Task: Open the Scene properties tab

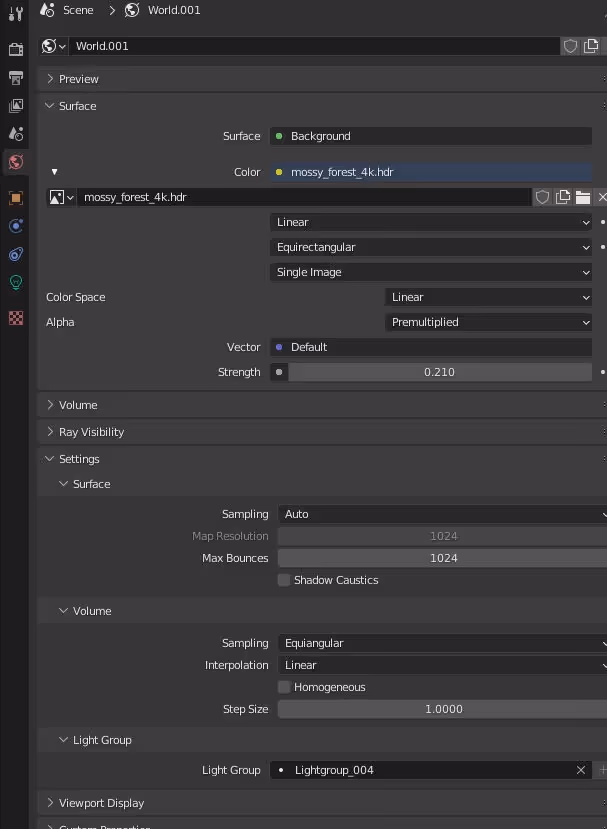Action: pos(15,134)
